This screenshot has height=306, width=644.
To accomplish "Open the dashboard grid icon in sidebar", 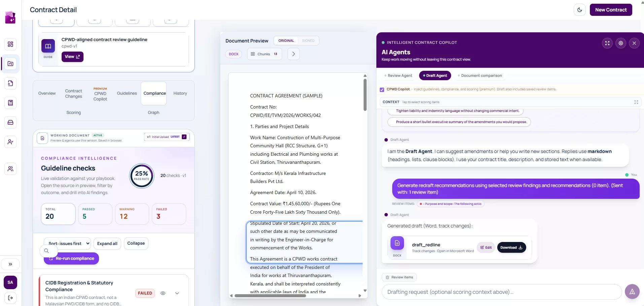I will pyautogui.click(x=10, y=44).
